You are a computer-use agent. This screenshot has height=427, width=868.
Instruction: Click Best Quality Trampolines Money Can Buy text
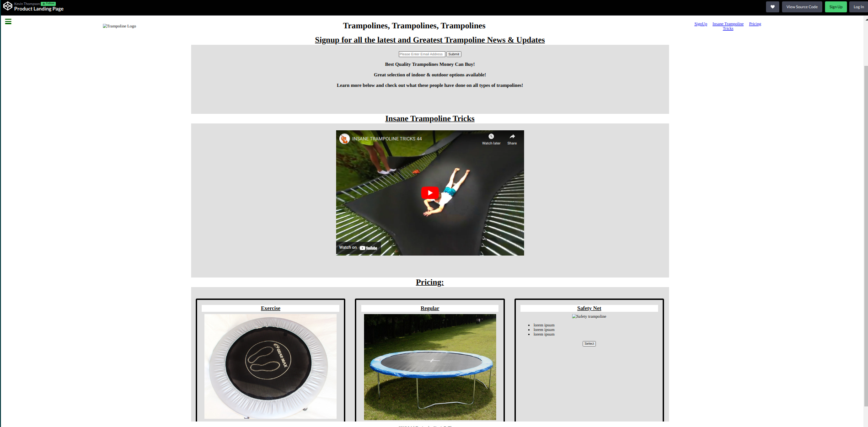(430, 64)
